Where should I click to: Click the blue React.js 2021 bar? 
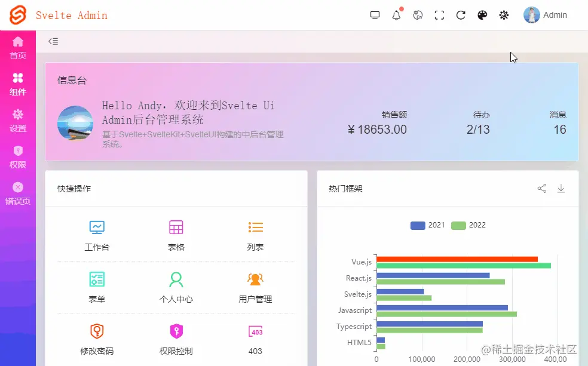[x=433, y=275]
